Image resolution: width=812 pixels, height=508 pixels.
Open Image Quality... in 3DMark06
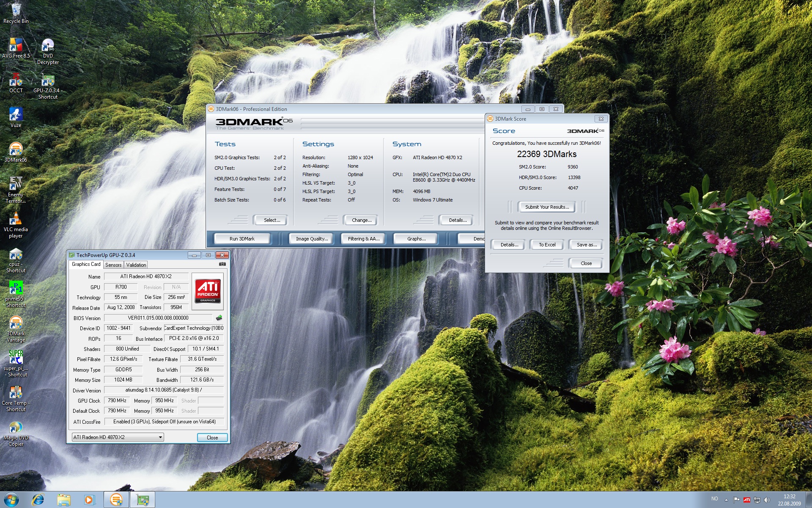click(x=312, y=239)
